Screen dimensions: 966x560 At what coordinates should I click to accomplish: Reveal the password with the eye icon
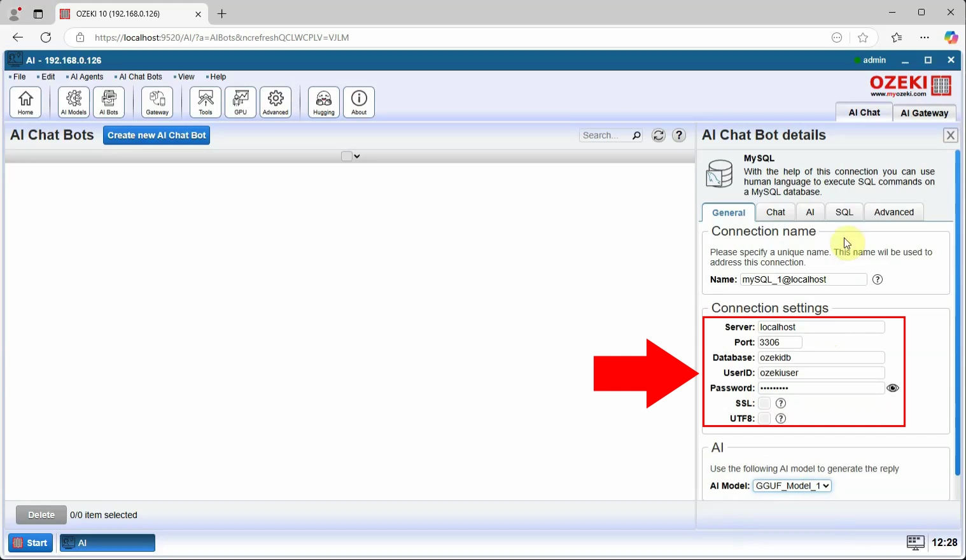click(893, 388)
